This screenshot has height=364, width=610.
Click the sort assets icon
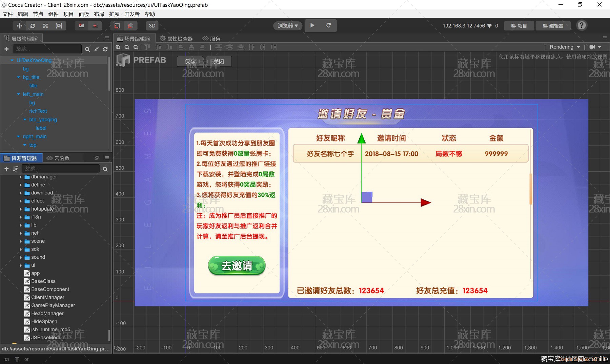[15, 169]
